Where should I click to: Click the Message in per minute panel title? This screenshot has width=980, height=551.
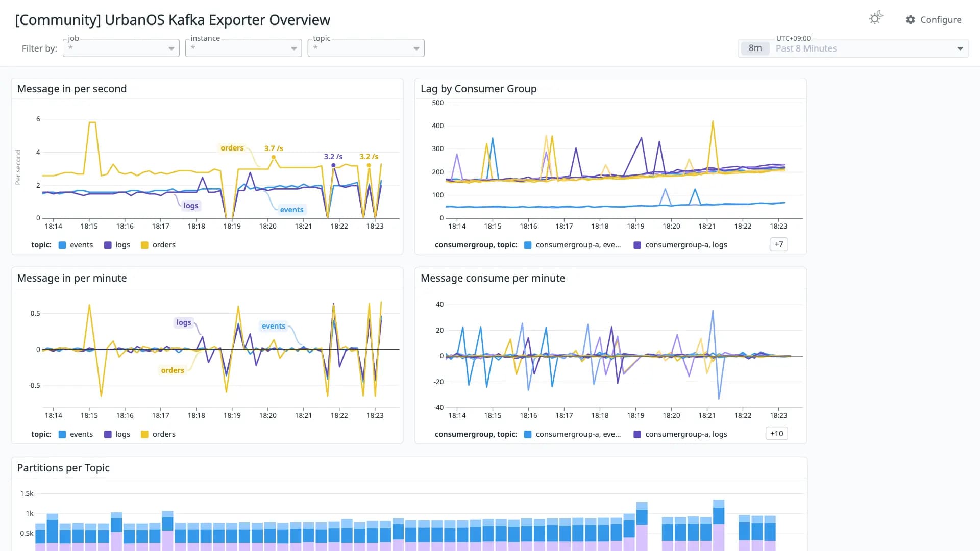coord(72,278)
